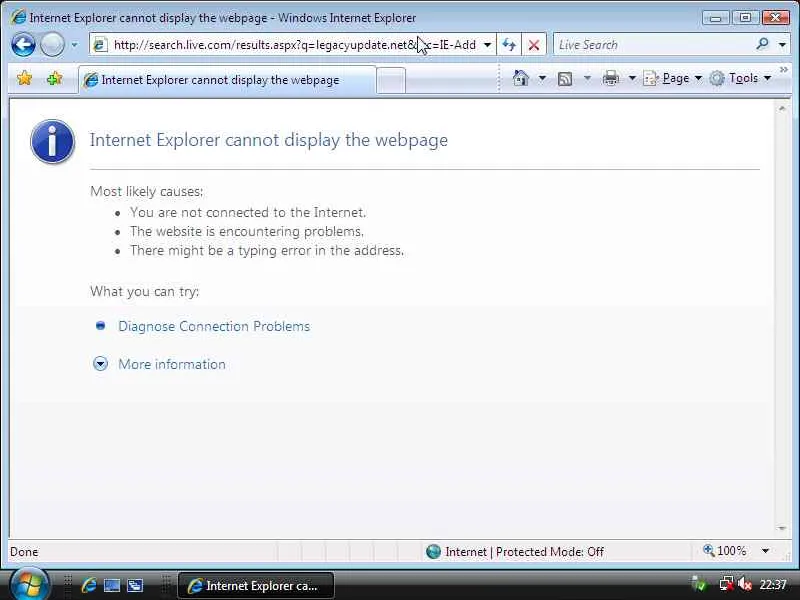This screenshot has height=600, width=800.
Task: Refresh the page with the Refresh icon
Action: tap(509, 45)
